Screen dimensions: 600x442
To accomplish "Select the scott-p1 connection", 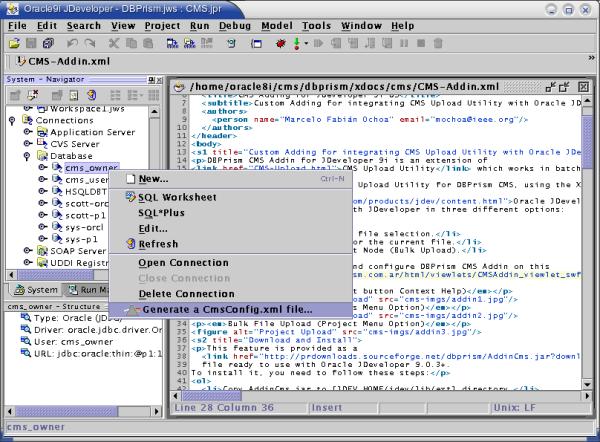I will click(x=85, y=215).
